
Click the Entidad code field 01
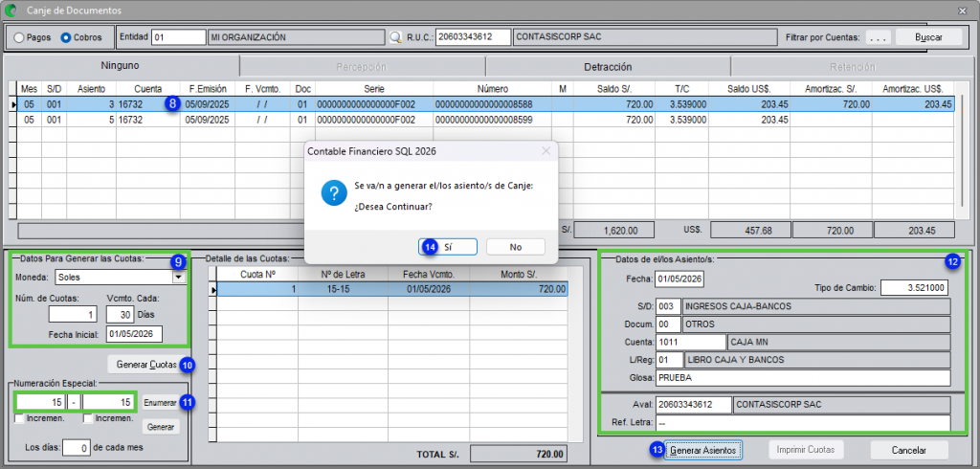point(178,37)
